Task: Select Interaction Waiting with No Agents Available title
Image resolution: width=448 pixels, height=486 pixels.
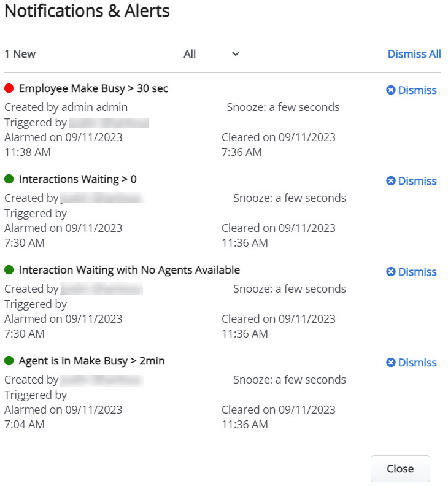Action: (129, 271)
